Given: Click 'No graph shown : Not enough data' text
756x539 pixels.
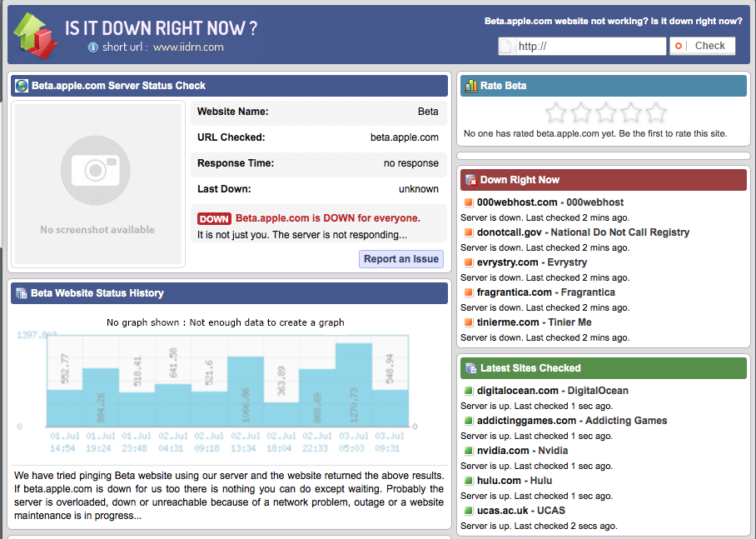Looking at the screenshot, I should tap(225, 322).
